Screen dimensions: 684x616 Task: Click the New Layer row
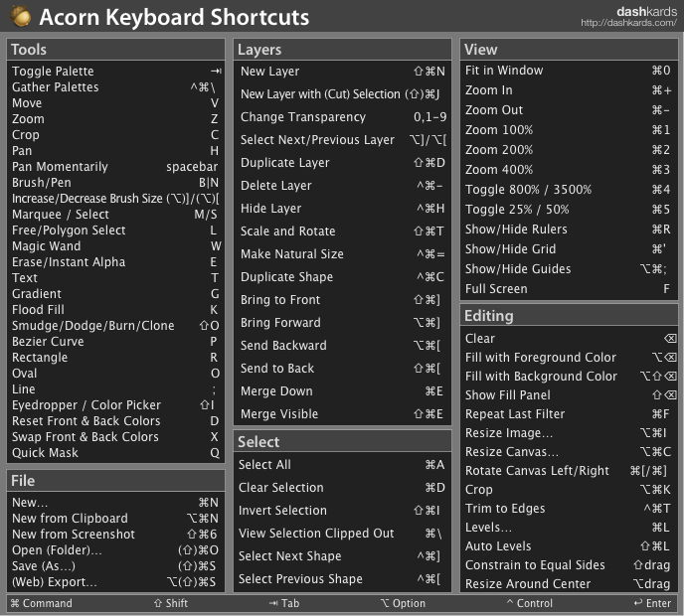pyautogui.click(x=342, y=72)
